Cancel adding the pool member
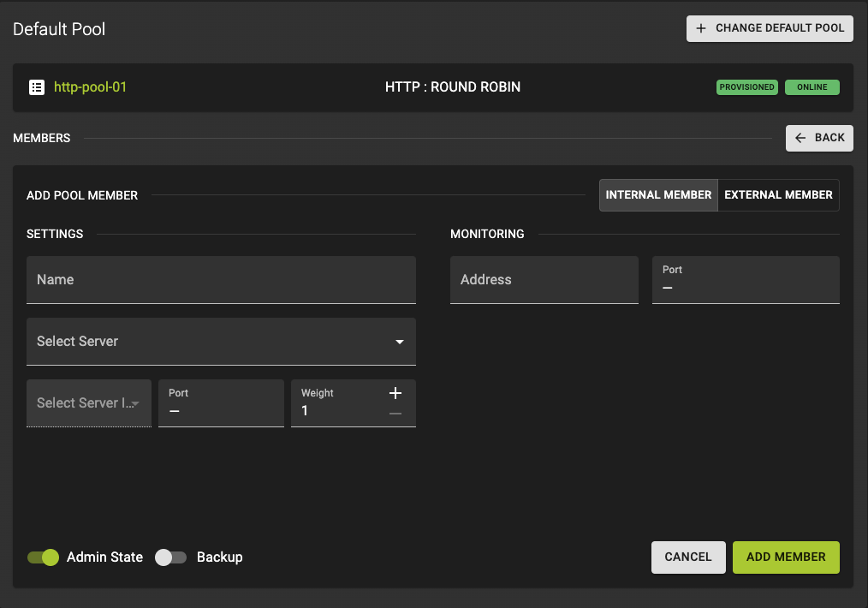The height and width of the screenshot is (608, 868). [688, 557]
